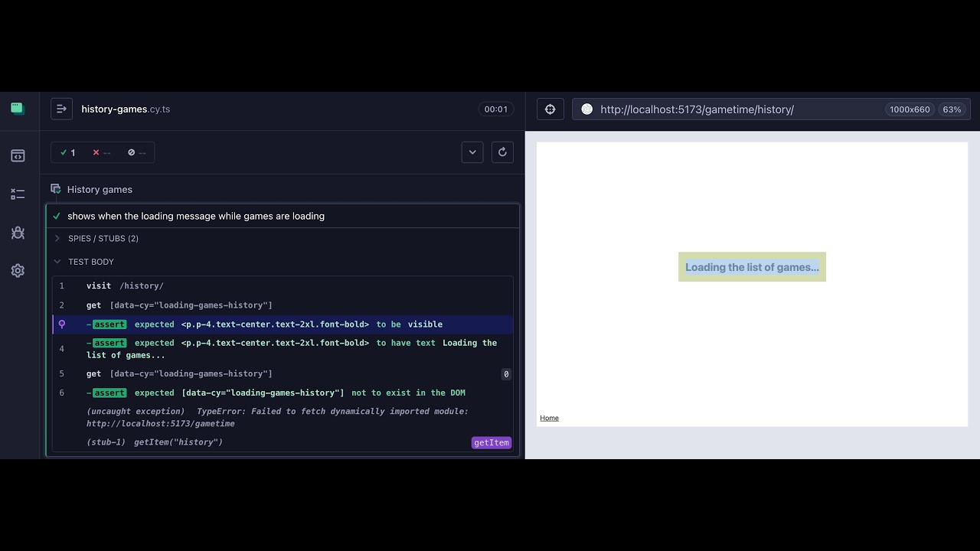The width and height of the screenshot is (980, 551).
Task: Click the highlighted Loading the list of games text
Action: click(752, 267)
